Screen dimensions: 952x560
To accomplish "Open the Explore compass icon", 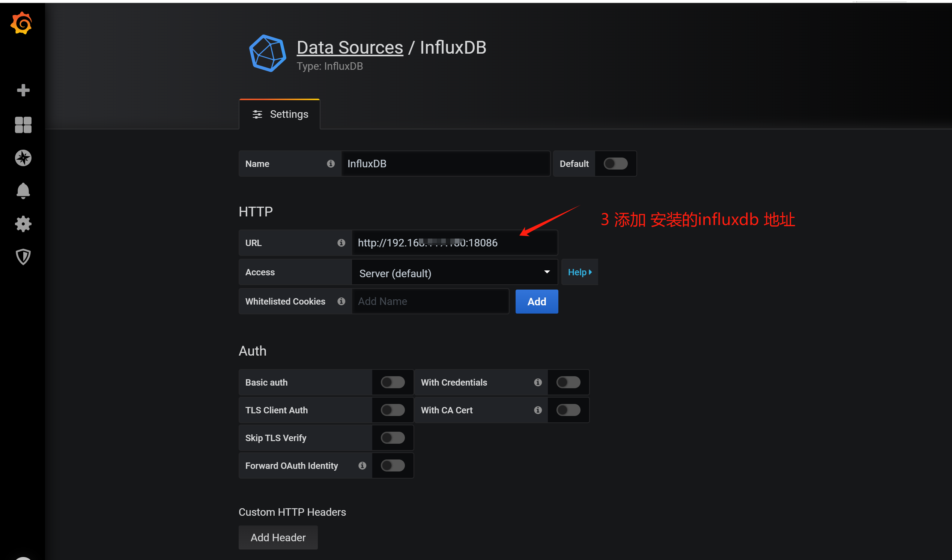I will click(x=23, y=158).
